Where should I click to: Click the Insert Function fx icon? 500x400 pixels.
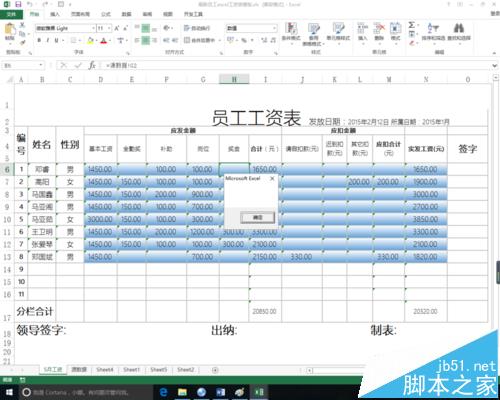(92, 65)
